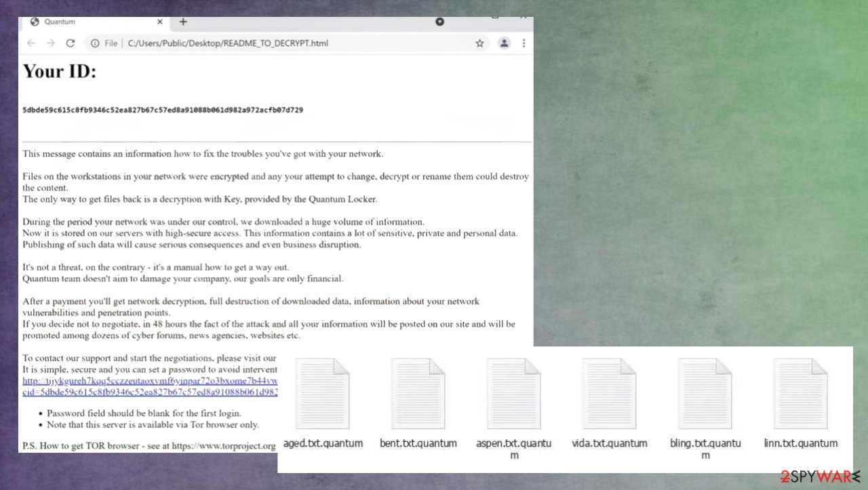868x490 pixels.
Task: Select the aged.txt.quantum file icon
Action: (x=323, y=393)
